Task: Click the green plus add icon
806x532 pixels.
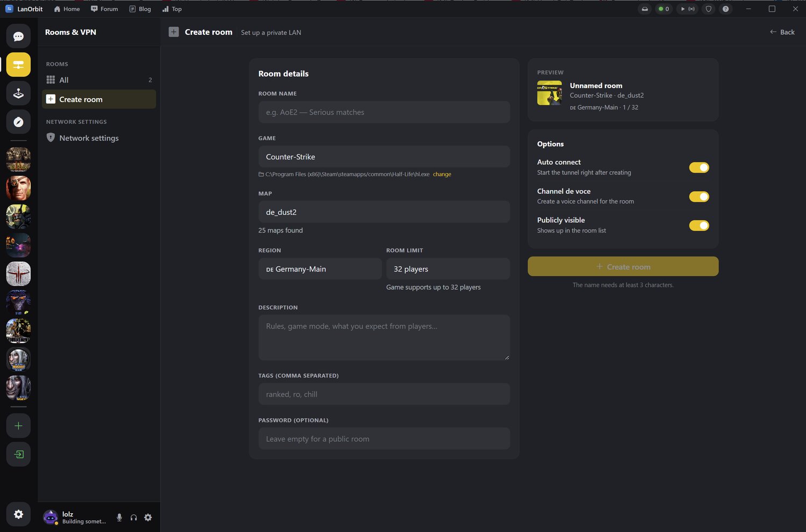Action: 18,426
